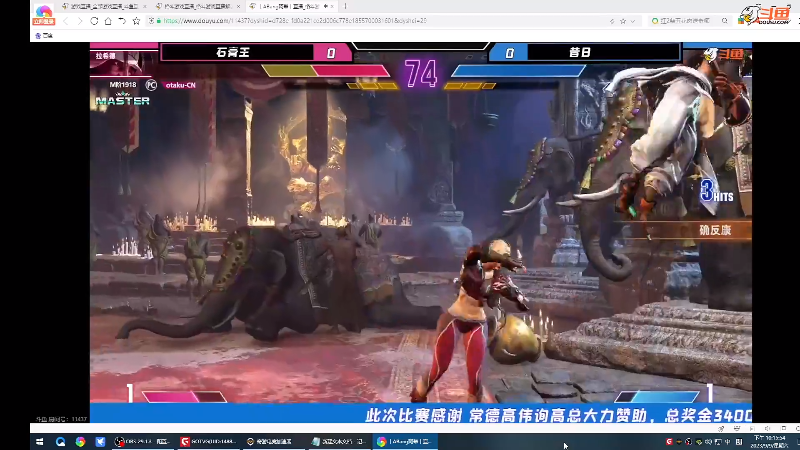This screenshot has width=800, height=450.
Task: Open the notepad text document taskbar item
Action: 340,442
